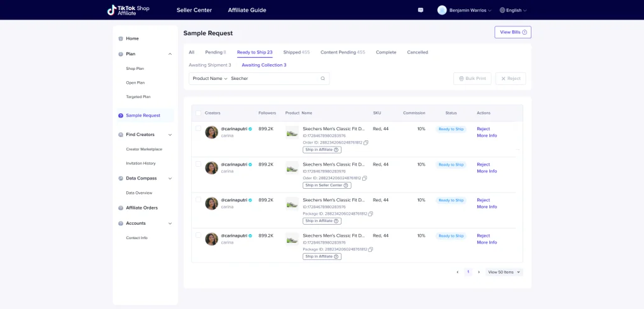The image size is (644, 309).
Task: Click creator avatar in the Order ID row
Action: (x=211, y=132)
